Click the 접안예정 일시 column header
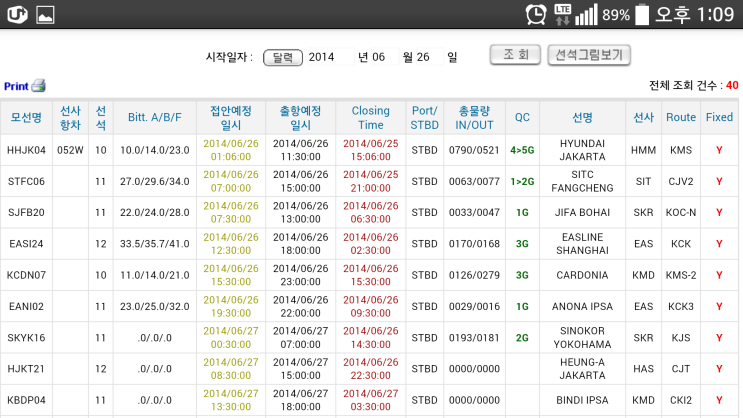The width and height of the screenshot is (743, 418). click(231, 117)
